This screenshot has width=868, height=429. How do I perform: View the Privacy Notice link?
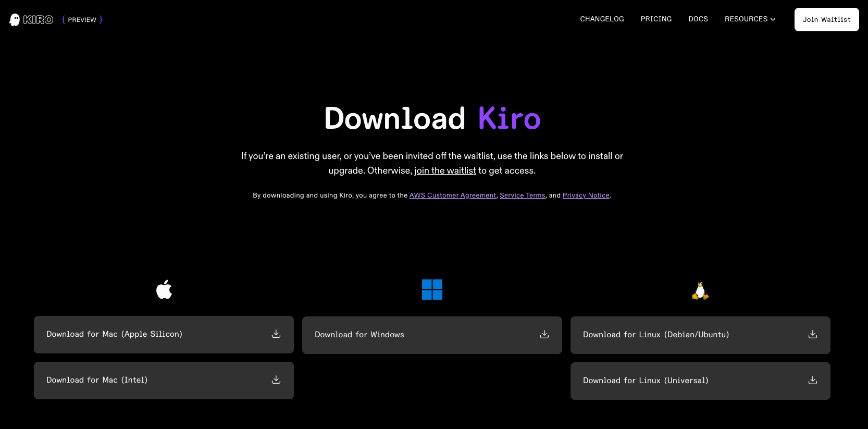point(586,195)
